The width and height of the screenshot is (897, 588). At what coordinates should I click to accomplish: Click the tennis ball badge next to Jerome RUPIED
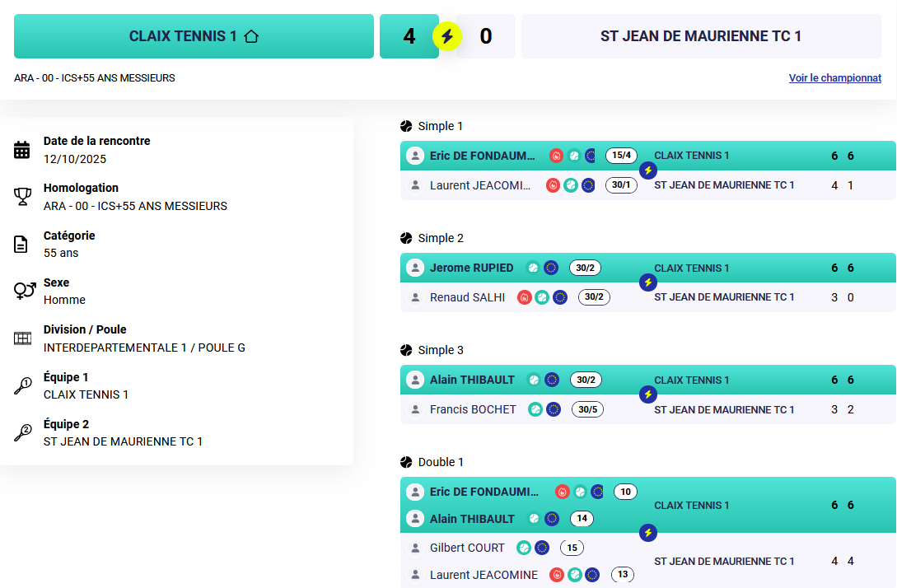point(533,268)
